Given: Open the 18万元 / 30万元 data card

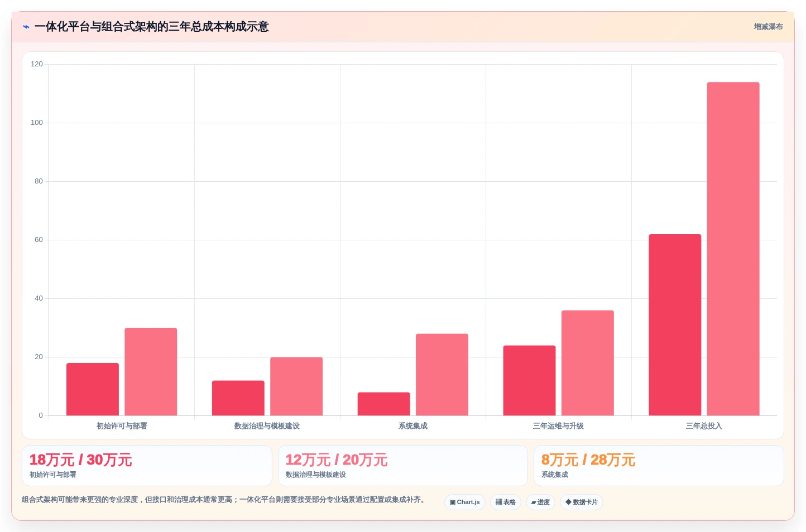Looking at the screenshot, I should tap(147, 466).
